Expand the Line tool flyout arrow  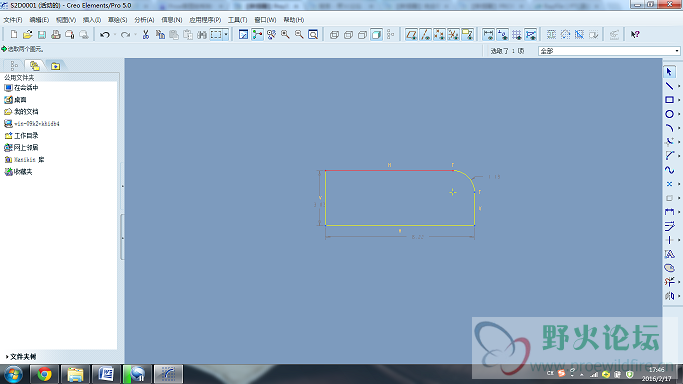click(x=679, y=86)
